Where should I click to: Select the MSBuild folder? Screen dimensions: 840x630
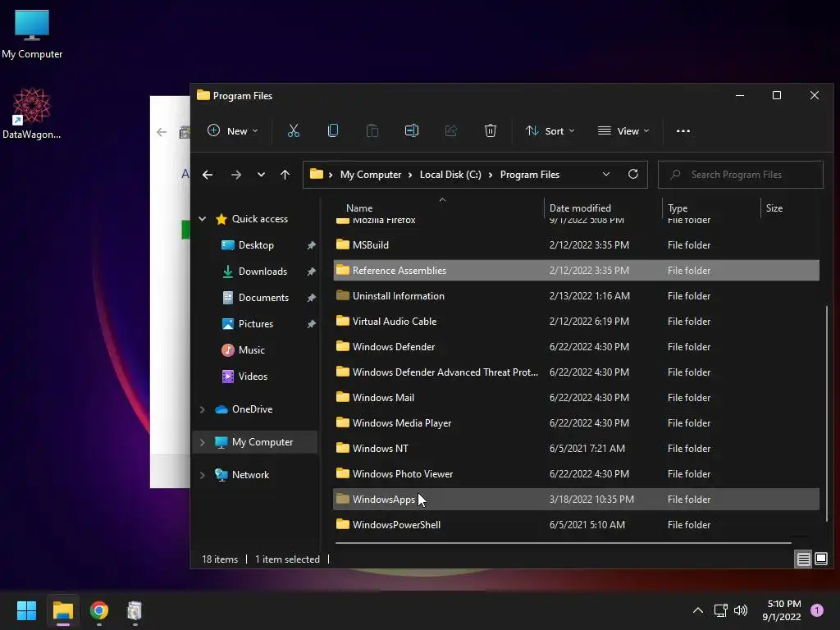pos(576,244)
